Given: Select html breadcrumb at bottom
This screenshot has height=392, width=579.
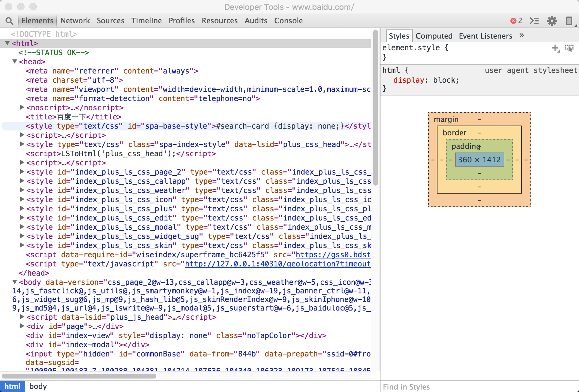Looking at the screenshot, I should (x=13, y=386).
